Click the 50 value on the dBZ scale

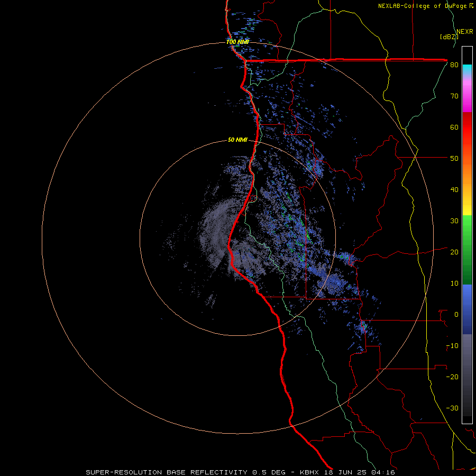(x=454, y=159)
